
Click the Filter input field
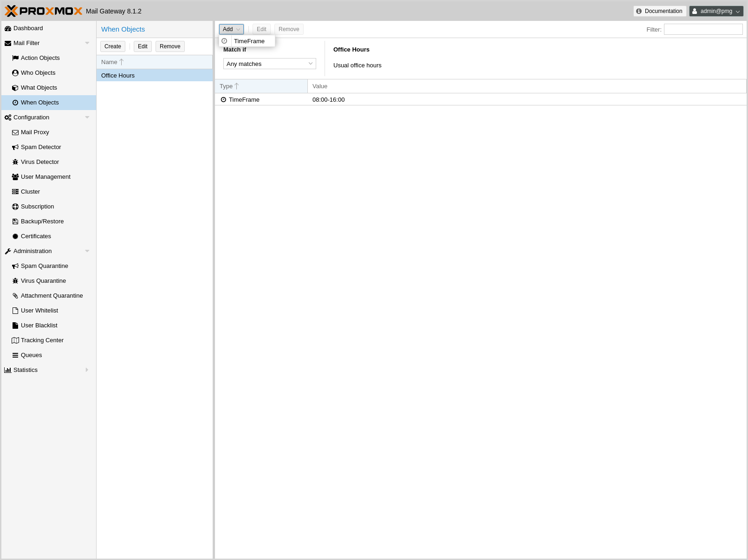703,29
